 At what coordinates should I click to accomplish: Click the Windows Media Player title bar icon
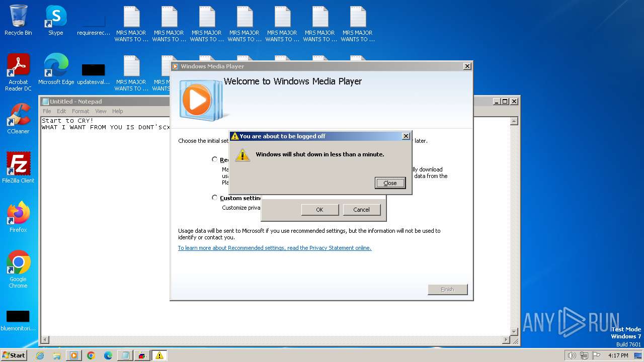pos(176,66)
